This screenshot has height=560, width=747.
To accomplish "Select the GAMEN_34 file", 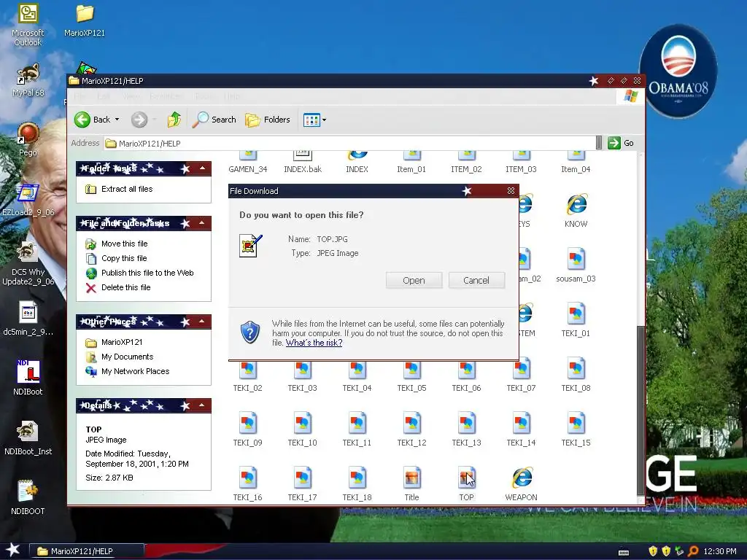I will pos(248,163).
